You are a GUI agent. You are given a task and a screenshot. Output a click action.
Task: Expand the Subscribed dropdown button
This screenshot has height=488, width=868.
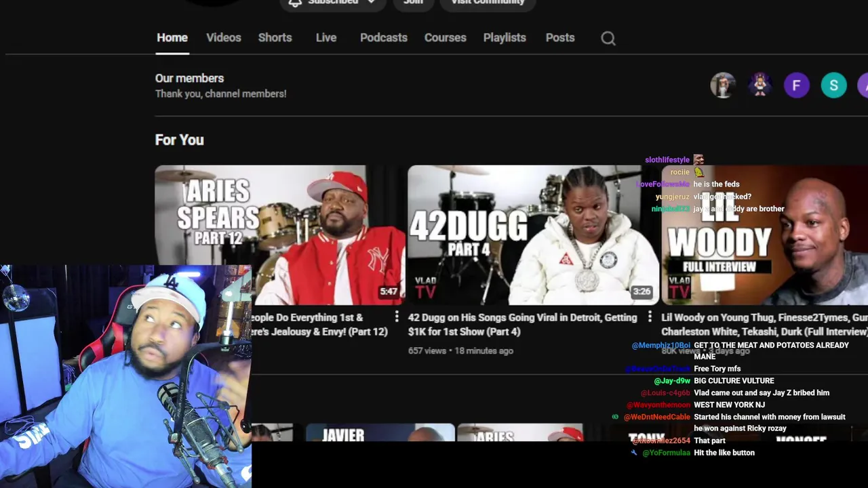tap(333, 3)
